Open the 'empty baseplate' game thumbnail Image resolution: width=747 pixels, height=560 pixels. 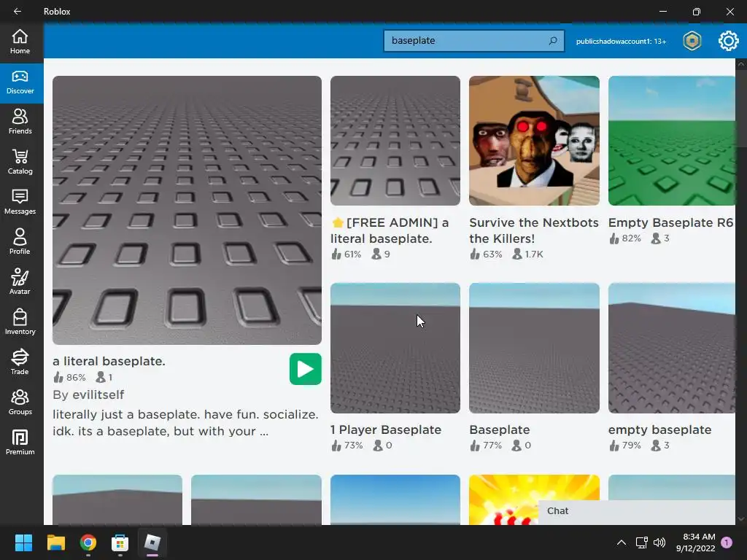(x=672, y=348)
